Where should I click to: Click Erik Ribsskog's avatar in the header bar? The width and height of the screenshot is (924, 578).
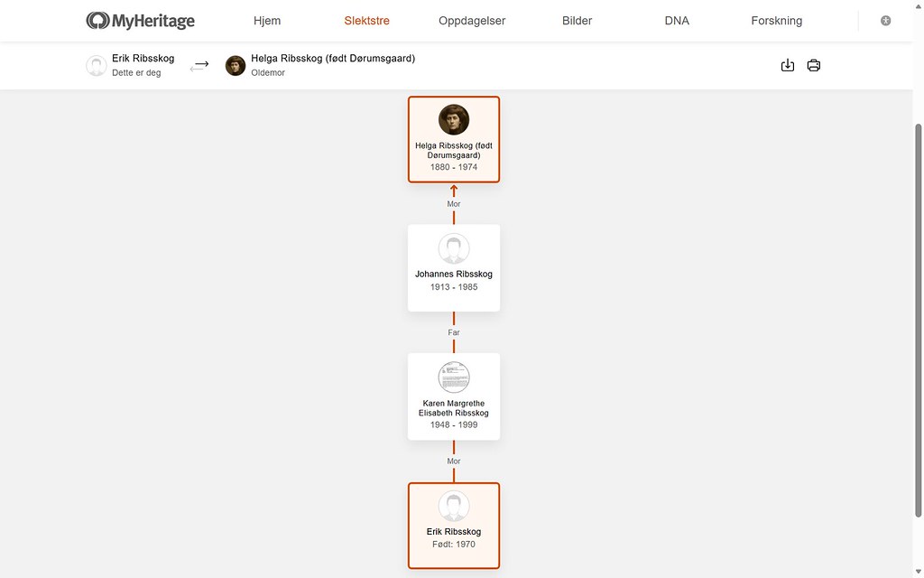pos(96,65)
